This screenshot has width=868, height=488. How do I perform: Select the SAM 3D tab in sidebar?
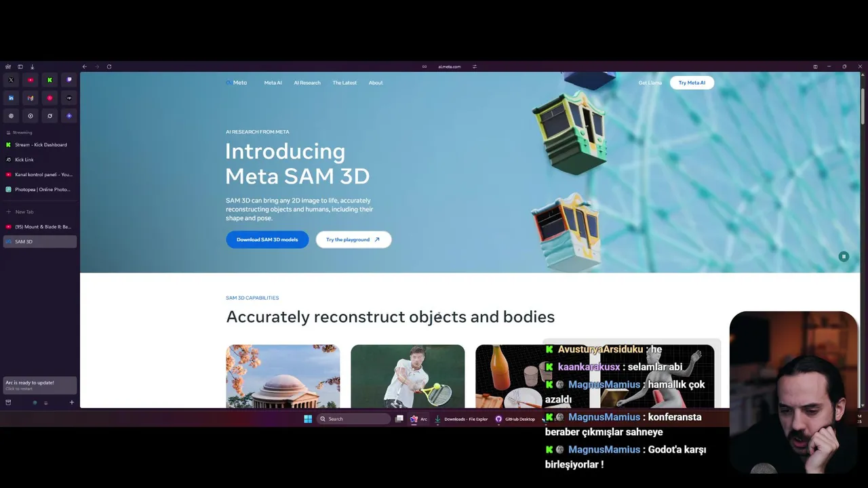pyautogui.click(x=40, y=241)
